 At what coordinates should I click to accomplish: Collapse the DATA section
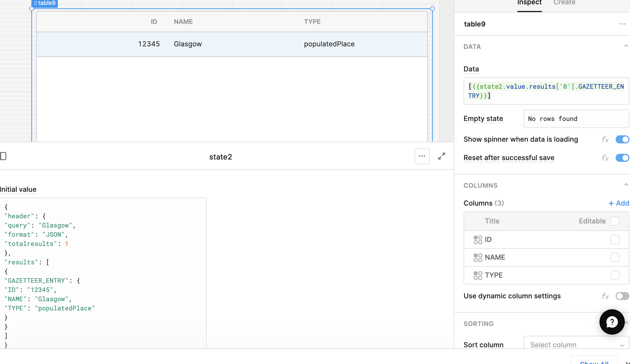click(x=626, y=46)
